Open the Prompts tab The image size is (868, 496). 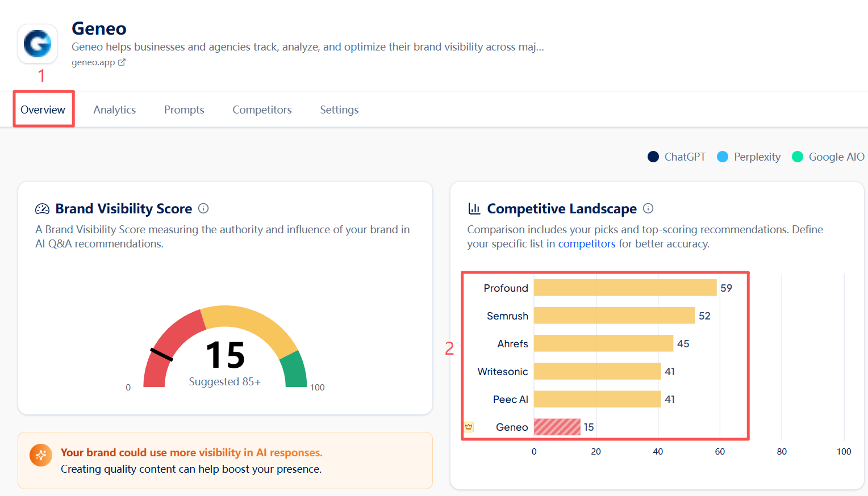click(184, 110)
